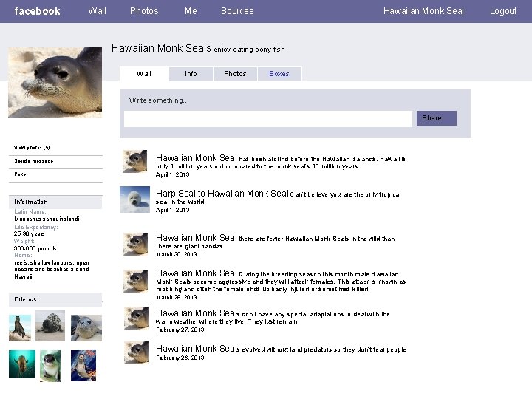Open cartoon seal on blue friend photo
This screenshot has width=532, height=399.
(83, 366)
